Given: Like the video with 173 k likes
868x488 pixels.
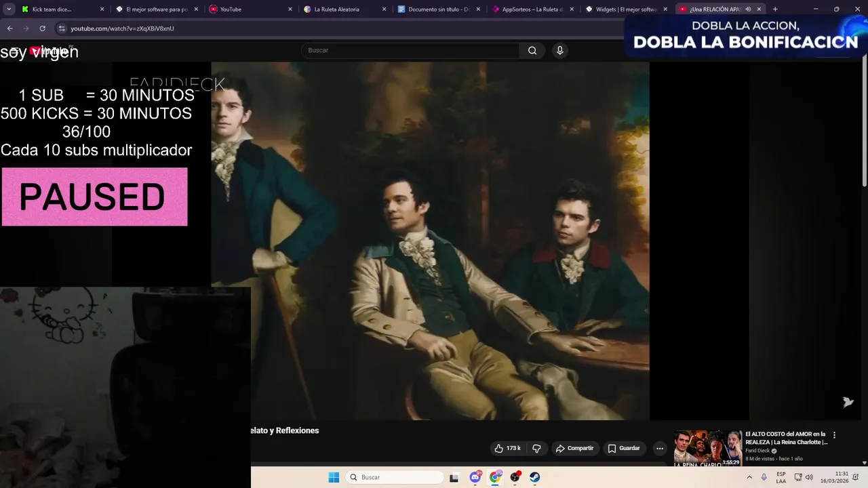Looking at the screenshot, I should [x=508, y=448].
